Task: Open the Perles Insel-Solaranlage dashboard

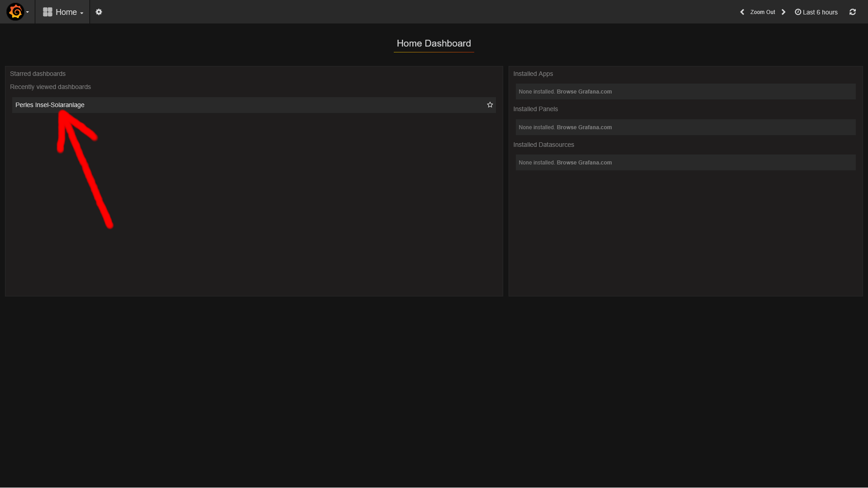Action: click(x=50, y=105)
